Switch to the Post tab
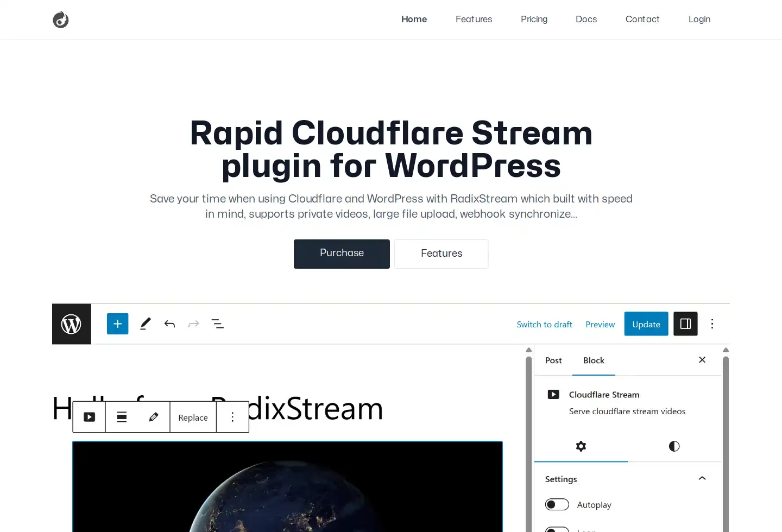782x532 pixels. pos(553,360)
